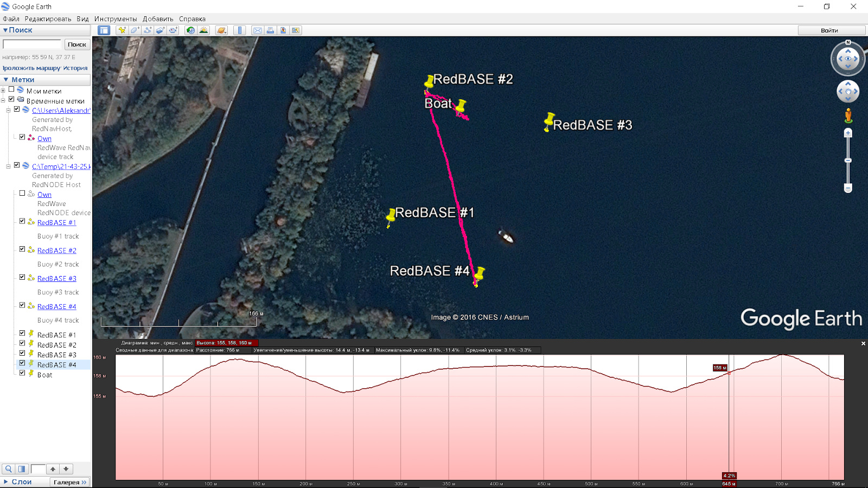Click the zoom slider handle on map

pyautogui.click(x=848, y=160)
